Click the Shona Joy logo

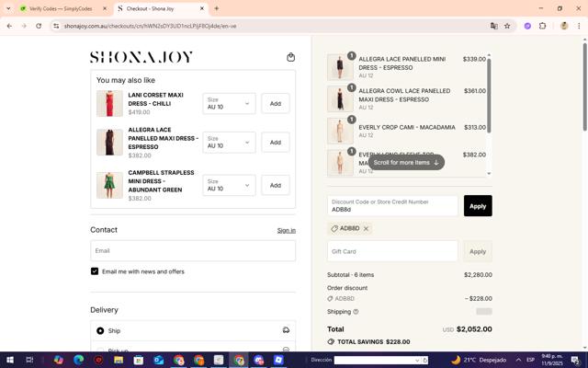click(x=141, y=57)
